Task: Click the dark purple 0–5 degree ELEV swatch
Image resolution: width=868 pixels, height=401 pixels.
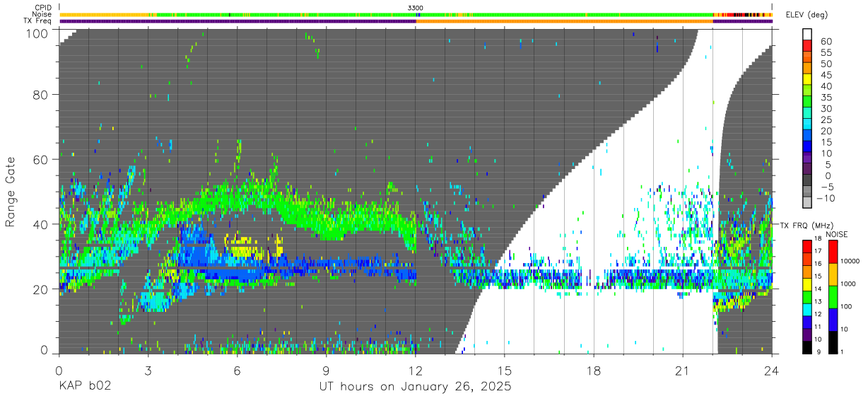Action: [x=808, y=169]
